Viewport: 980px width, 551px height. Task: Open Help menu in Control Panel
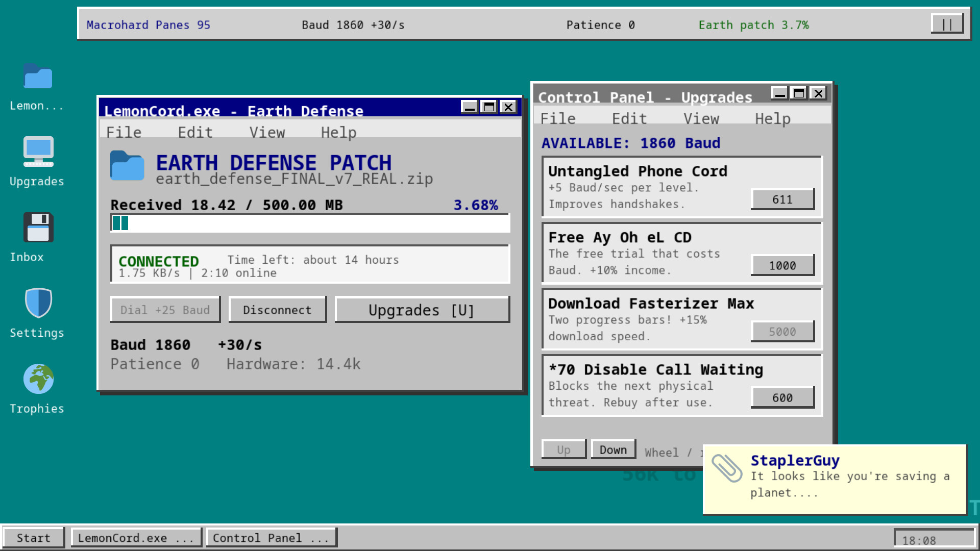773,118
